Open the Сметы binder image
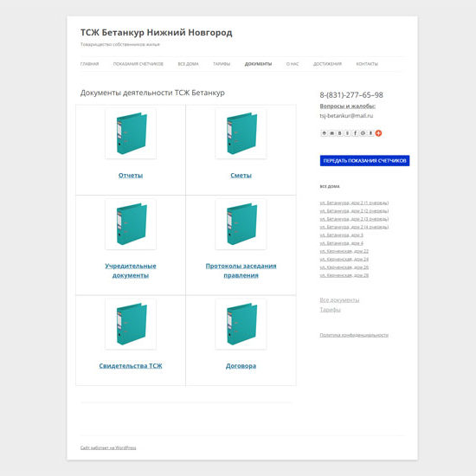This screenshot has width=476, height=476. pyautogui.click(x=241, y=133)
